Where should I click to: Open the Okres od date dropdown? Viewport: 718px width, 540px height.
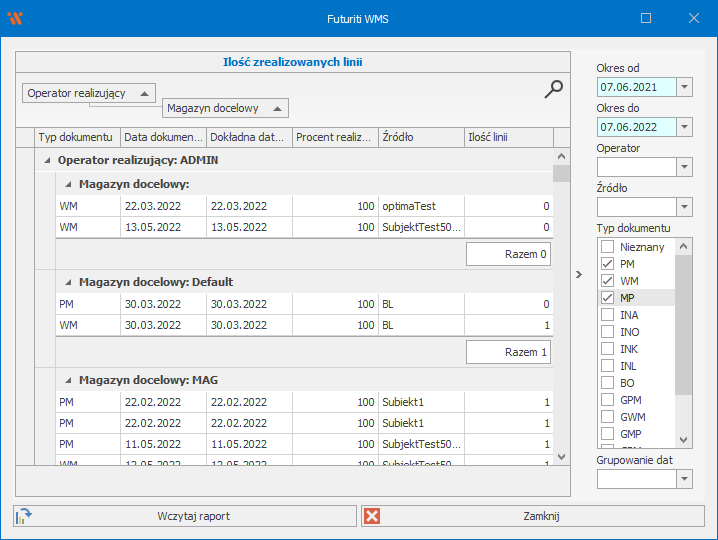pos(684,87)
